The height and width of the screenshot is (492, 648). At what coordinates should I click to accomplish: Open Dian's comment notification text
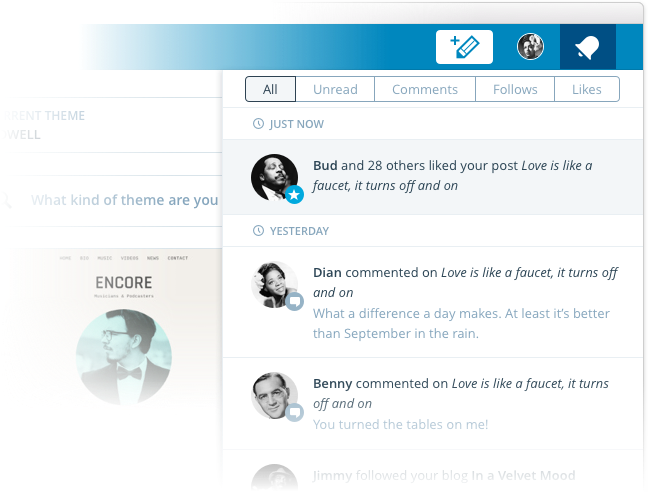pos(433,302)
